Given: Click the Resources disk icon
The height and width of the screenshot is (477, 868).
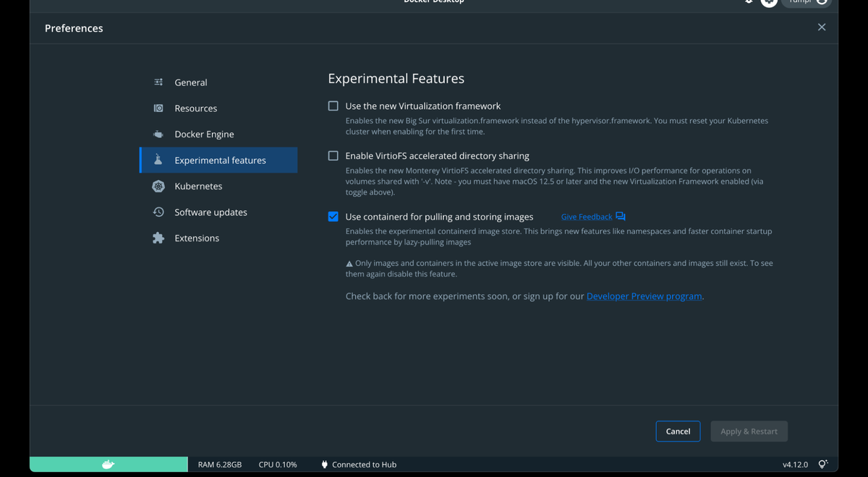Looking at the screenshot, I should tap(158, 108).
